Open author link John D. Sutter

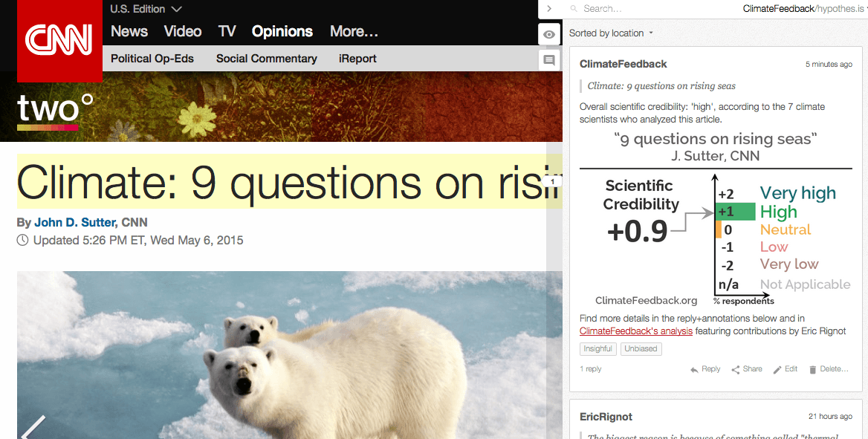[75, 223]
